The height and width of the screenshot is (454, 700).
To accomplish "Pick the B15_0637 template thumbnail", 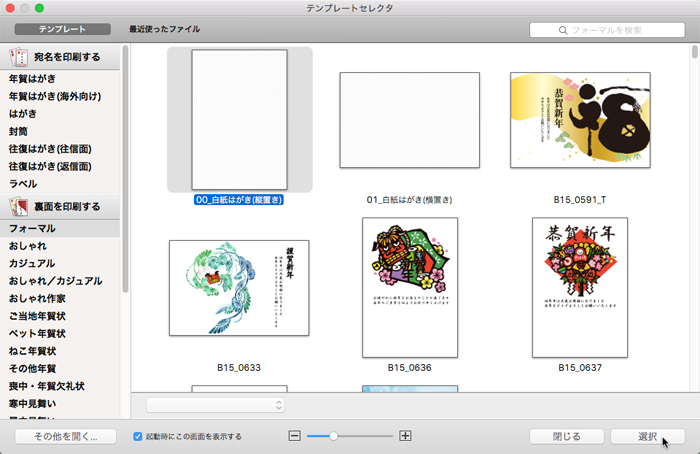I will [580, 288].
